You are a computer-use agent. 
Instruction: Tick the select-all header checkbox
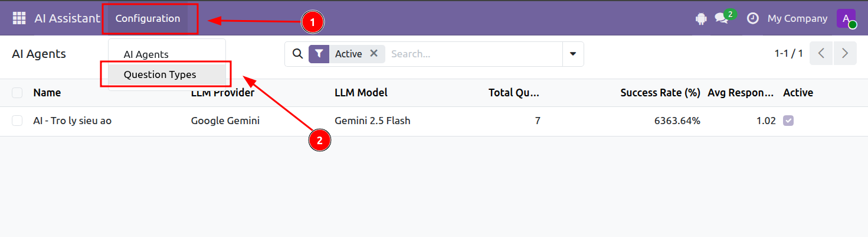17,93
